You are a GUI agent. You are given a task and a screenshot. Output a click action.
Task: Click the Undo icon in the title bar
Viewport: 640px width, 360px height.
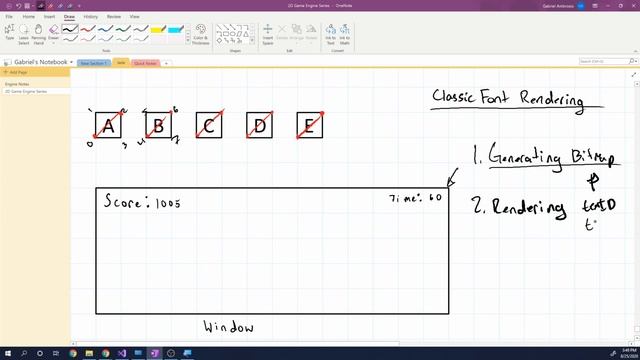tap(18, 6)
